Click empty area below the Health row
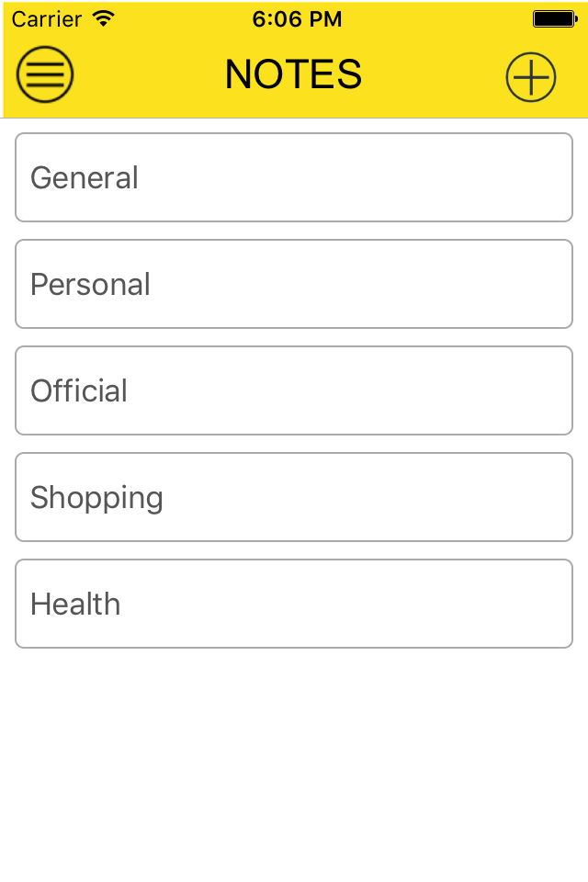The width and height of the screenshot is (588, 882). pos(294,763)
